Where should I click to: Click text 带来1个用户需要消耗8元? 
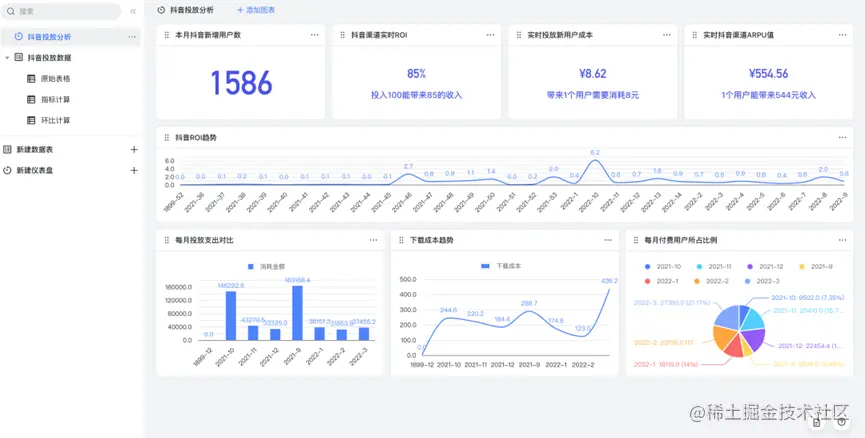(592, 95)
